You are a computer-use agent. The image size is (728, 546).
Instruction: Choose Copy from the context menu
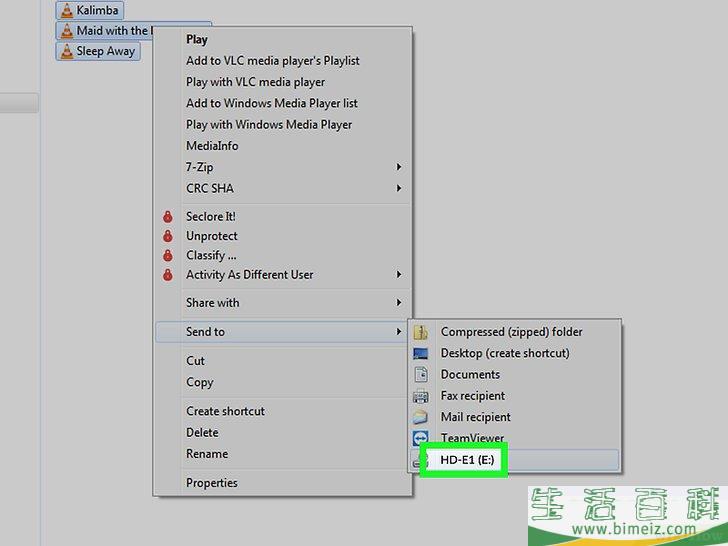point(200,382)
